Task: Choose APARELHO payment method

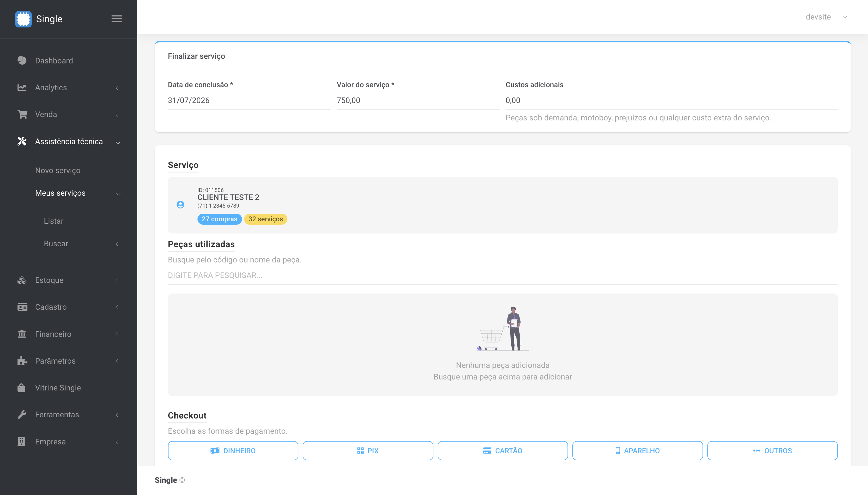Action: point(637,450)
